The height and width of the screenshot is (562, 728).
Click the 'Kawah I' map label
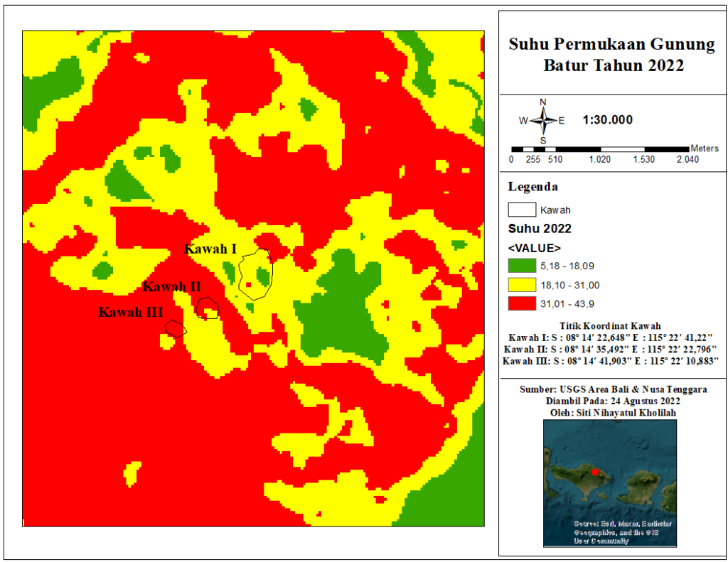[x=210, y=249]
